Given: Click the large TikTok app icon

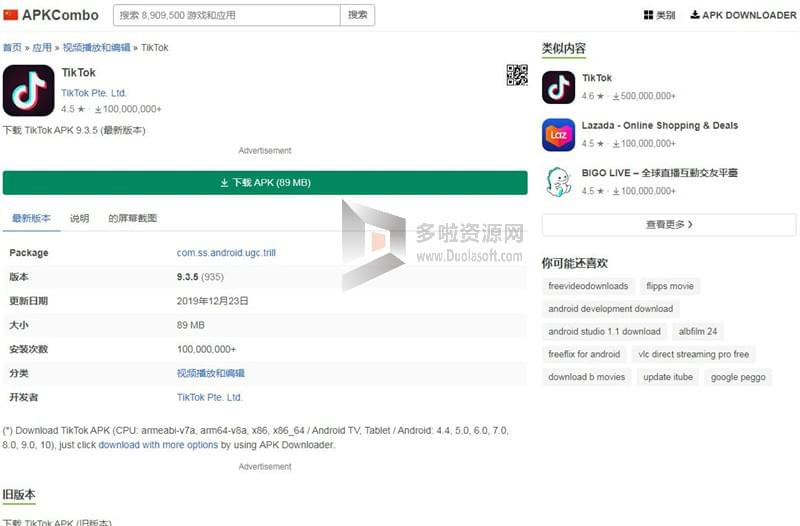Looking at the screenshot, I should [29, 90].
